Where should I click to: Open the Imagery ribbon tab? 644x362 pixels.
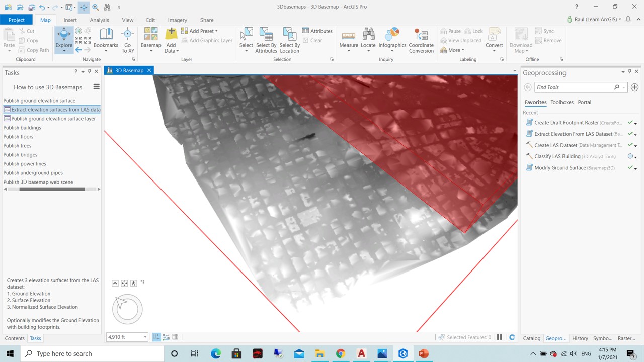tap(177, 20)
